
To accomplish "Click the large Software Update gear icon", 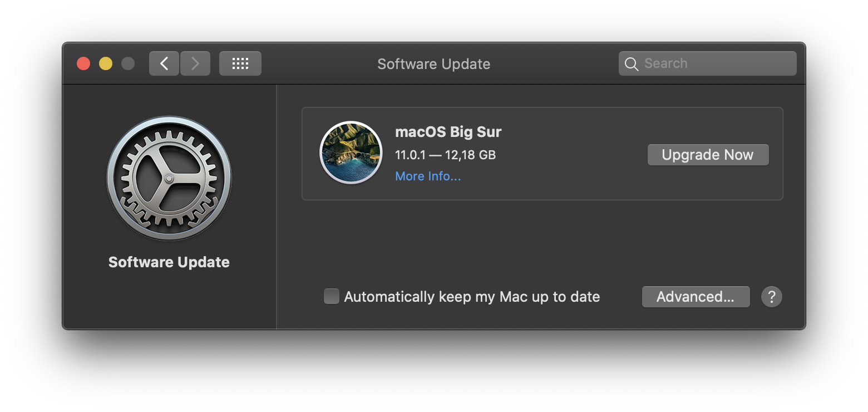I will (169, 178).
